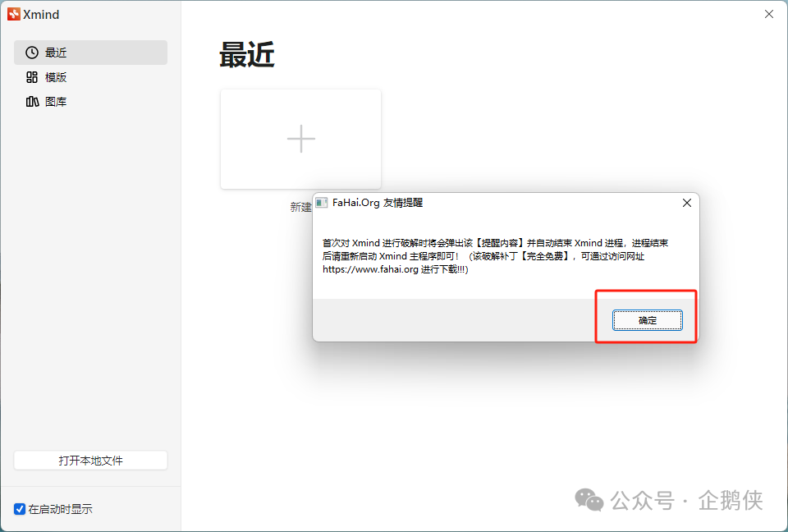Click the Xmind logo in the title bar
Image resolution: width=788 pixels, height=532 pixels.
tap(14, 14)
